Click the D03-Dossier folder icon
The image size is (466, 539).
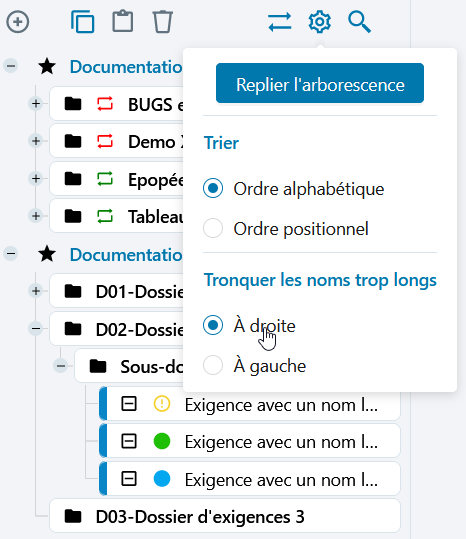click(x=73, y=516)
